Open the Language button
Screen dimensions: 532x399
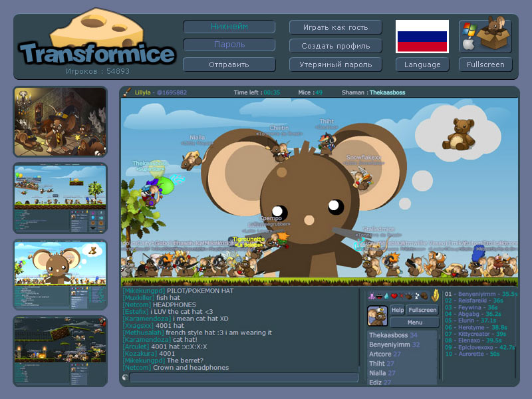tap(422, 65)
